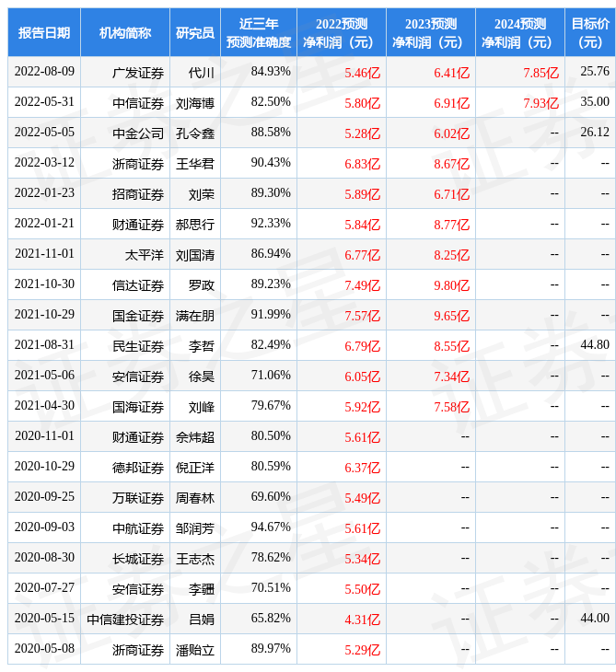Select researcher 王华君
616x672 pixels.
coord(195,164)
